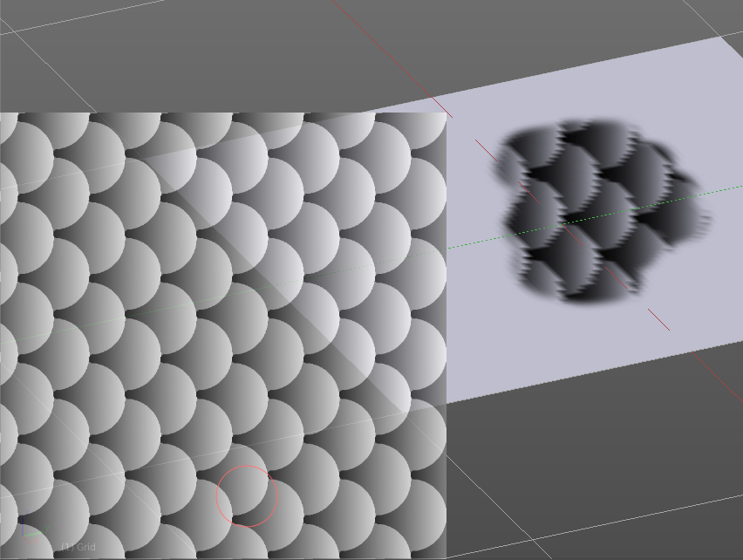This screenshot has height=560, width=743.
Task: Click the fish-scale brush texture overlay
Action: [x=222, y=336]
